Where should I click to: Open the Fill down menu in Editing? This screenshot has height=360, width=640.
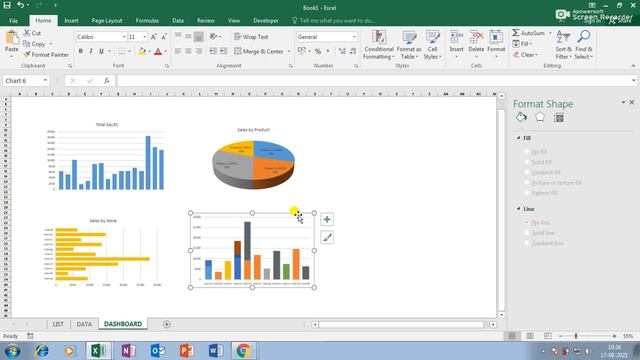coord(522,44)
